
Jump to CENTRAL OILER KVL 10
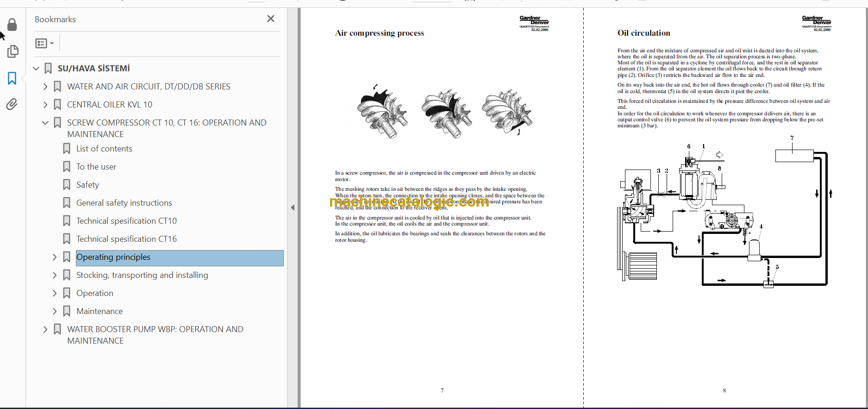[110, 105]
